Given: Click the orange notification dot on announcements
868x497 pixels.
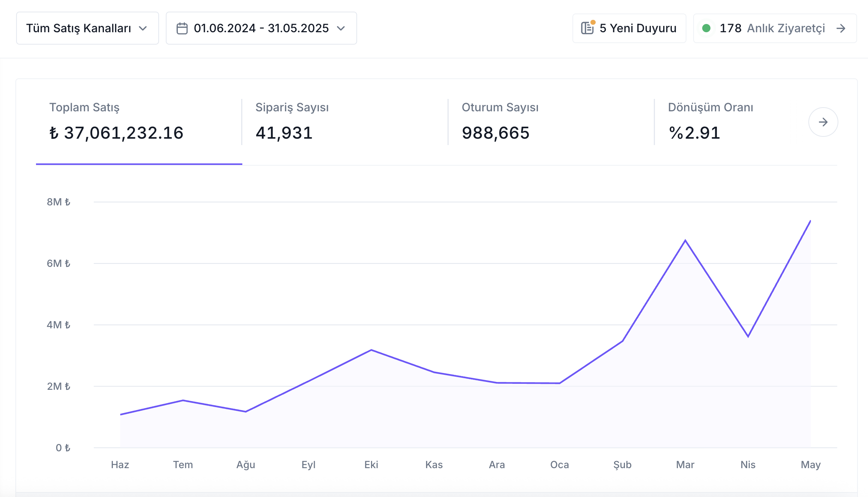Looking at the screenshot, I should point(593,22).
